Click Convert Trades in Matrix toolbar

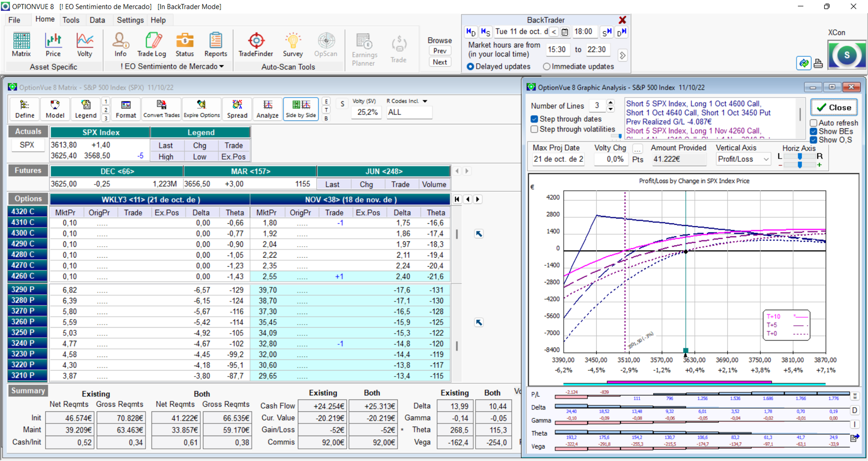pos(161,109)
